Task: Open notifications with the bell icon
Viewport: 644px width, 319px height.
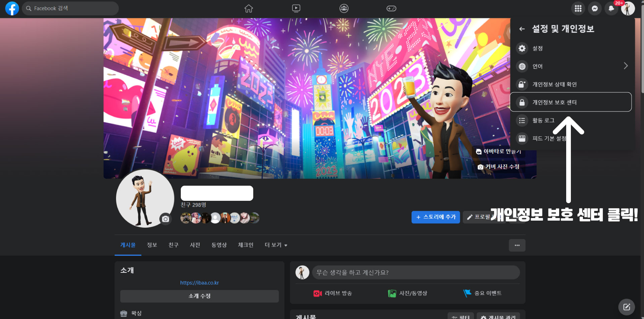Action: coord(611,8)
